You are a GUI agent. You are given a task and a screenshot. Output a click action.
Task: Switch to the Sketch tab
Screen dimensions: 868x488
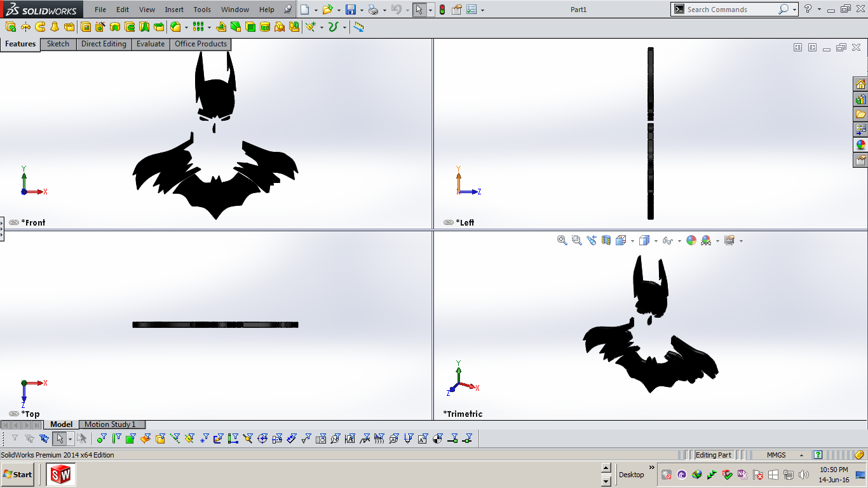point(58,44)
